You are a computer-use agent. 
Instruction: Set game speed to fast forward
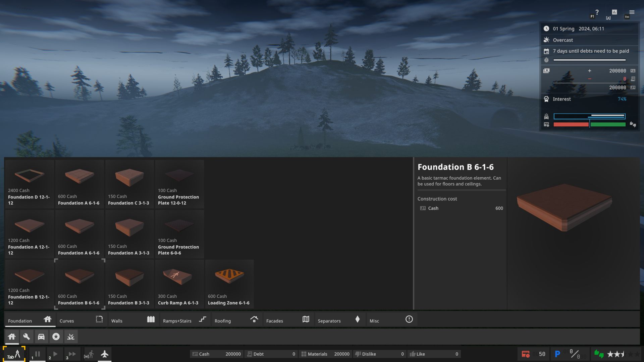tap(72, 354)
